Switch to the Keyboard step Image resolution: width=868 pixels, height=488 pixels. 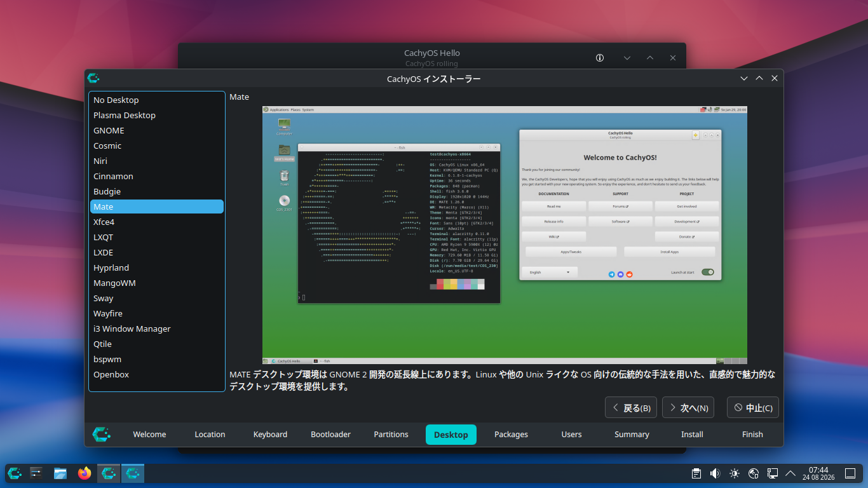[270, 435]
